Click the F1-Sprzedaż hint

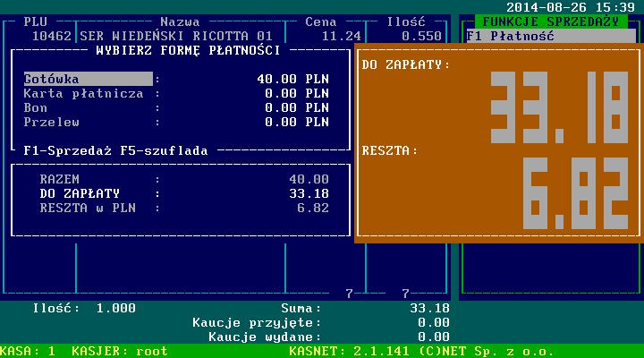point(67,151)
